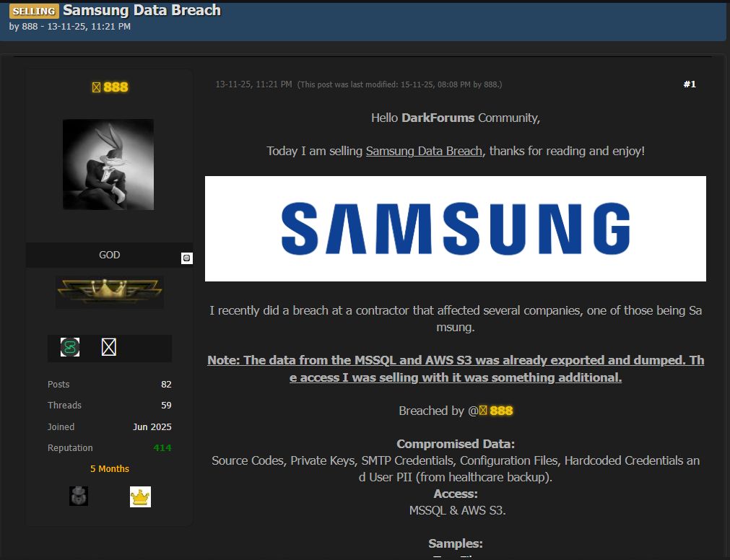Click the underlined Samsung Data Breach text
This screenshot has height=560, width=730.
coord(424,152)
